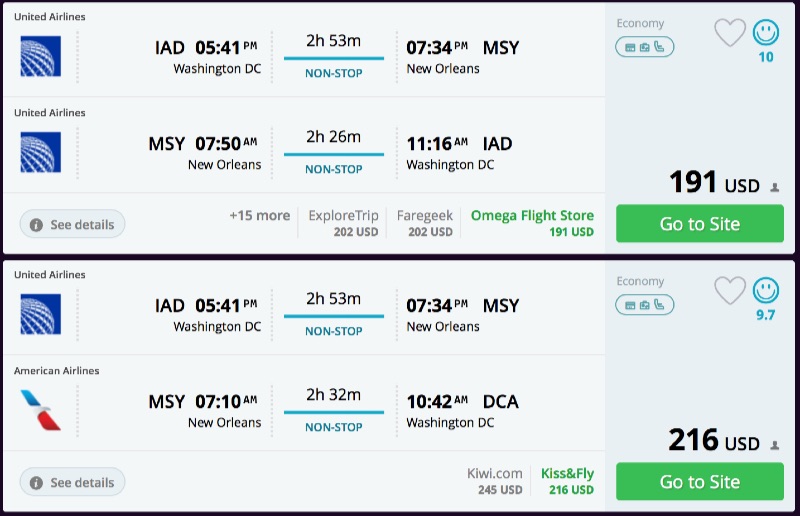
Task: Choose the Faregeek 202 USD offer
Action: pyautogui.click(x=424, y=223)
